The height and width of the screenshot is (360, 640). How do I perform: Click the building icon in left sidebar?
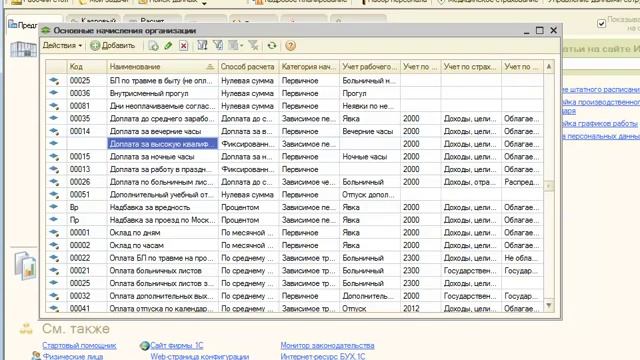tap(23, 49)
